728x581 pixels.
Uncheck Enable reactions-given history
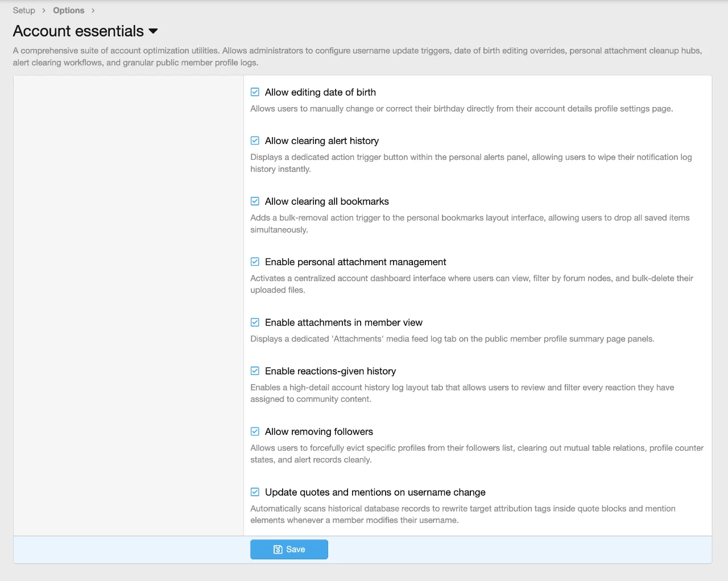[255, 371]
